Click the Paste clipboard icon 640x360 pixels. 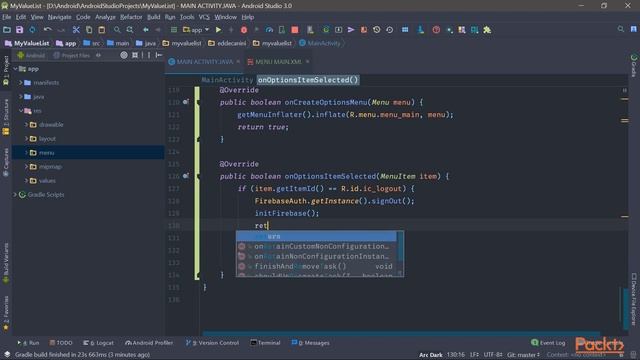(x=102, y=30)
